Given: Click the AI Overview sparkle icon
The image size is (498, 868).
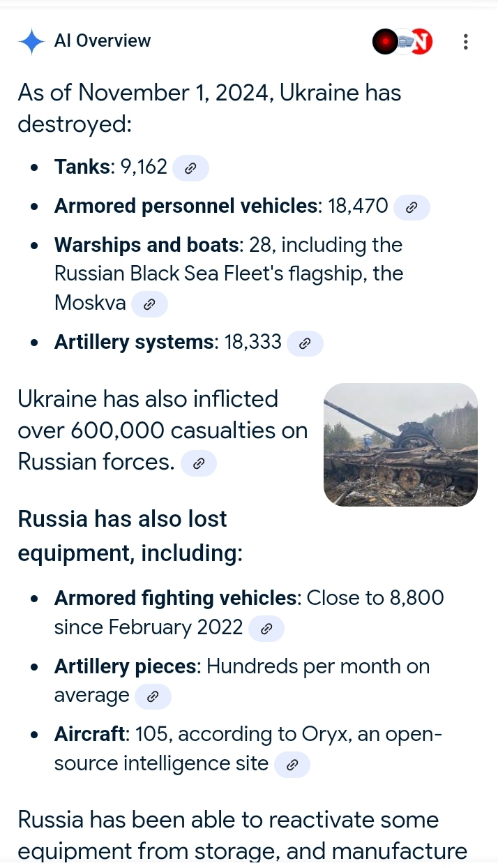Looking at the screenshot, I should click(31, 41).
